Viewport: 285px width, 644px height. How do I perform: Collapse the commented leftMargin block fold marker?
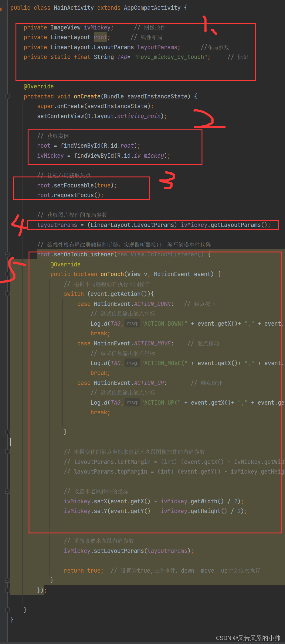tap(8, 452)
